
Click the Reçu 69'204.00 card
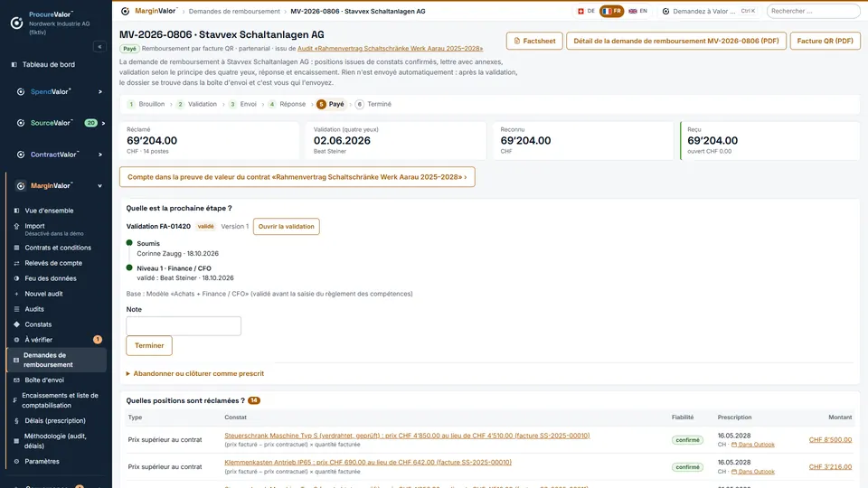pyautogui.click(x=770, y=141)
